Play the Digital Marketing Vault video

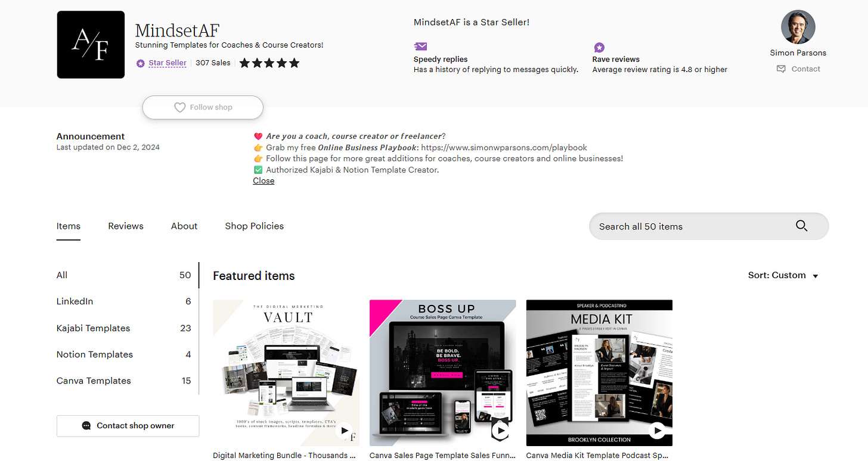pyautogui.click(x=344, y=430)
